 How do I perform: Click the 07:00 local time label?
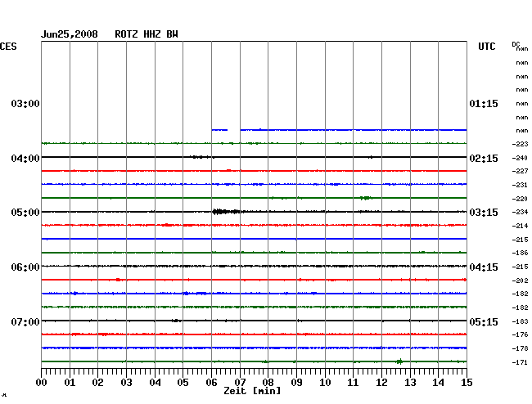(x=25, y=321)
